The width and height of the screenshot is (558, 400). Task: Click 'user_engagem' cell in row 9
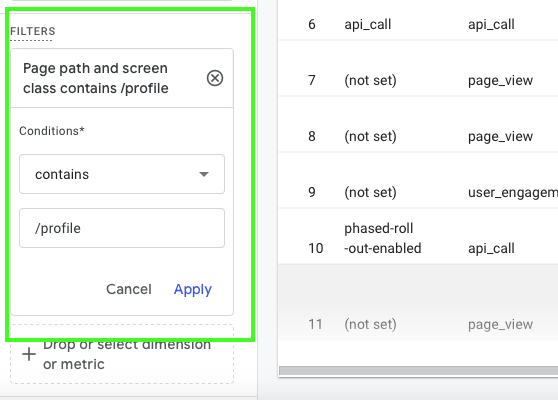coord(513,192)
